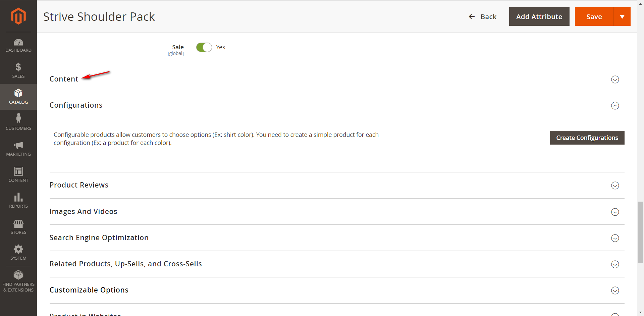
Task: Click the Strive Shoulder Pack title
Action: [99, 16]
